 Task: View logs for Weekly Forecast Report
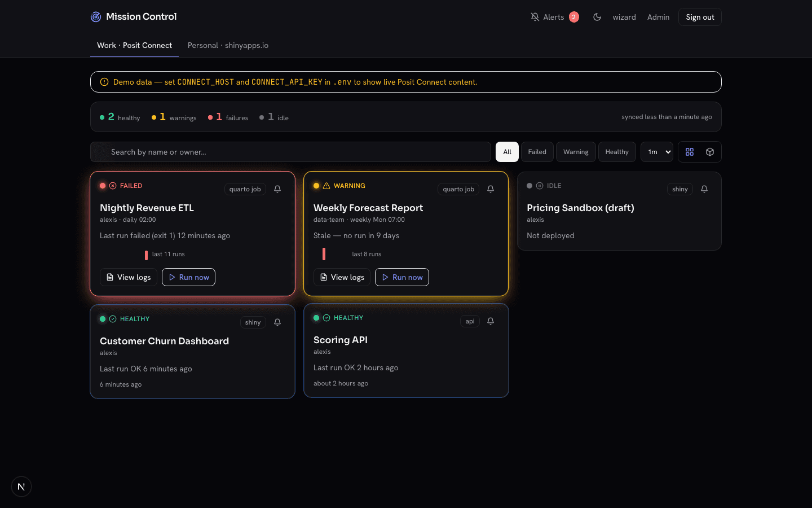(x=342, y=277)
